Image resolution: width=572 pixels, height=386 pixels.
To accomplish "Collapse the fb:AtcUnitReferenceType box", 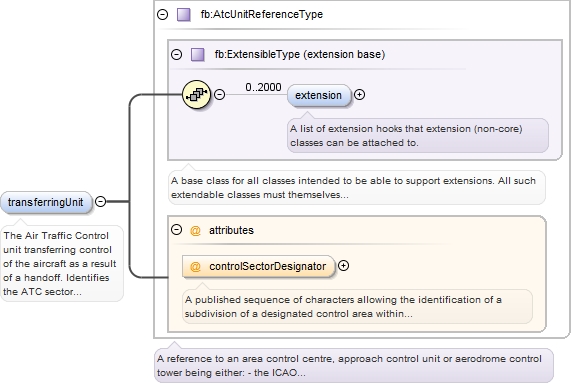I will (x=162, y=15).
